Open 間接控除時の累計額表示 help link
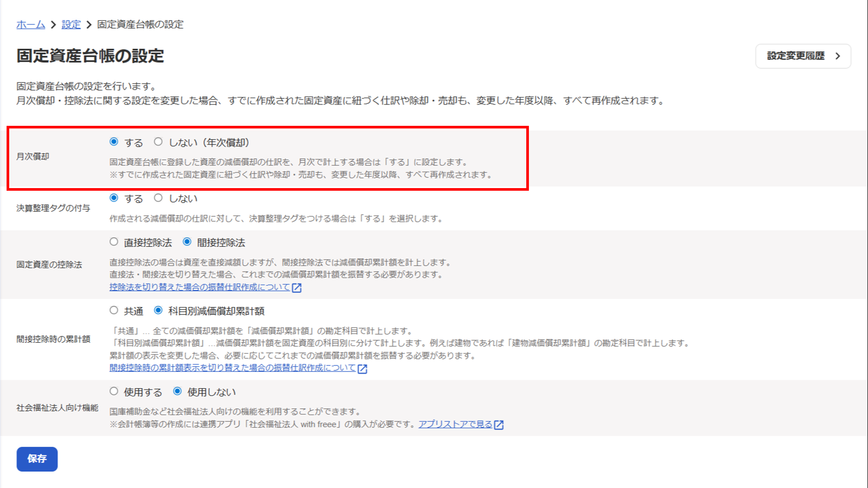This screenshot has width=868, height=488. pyautogui.click(x=232, y=368)
